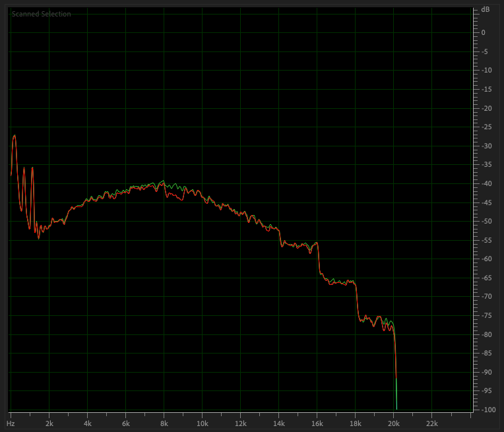
Task: Select the 2k frequency axis label
Action: pyautogui.click(x=49, y=422)
